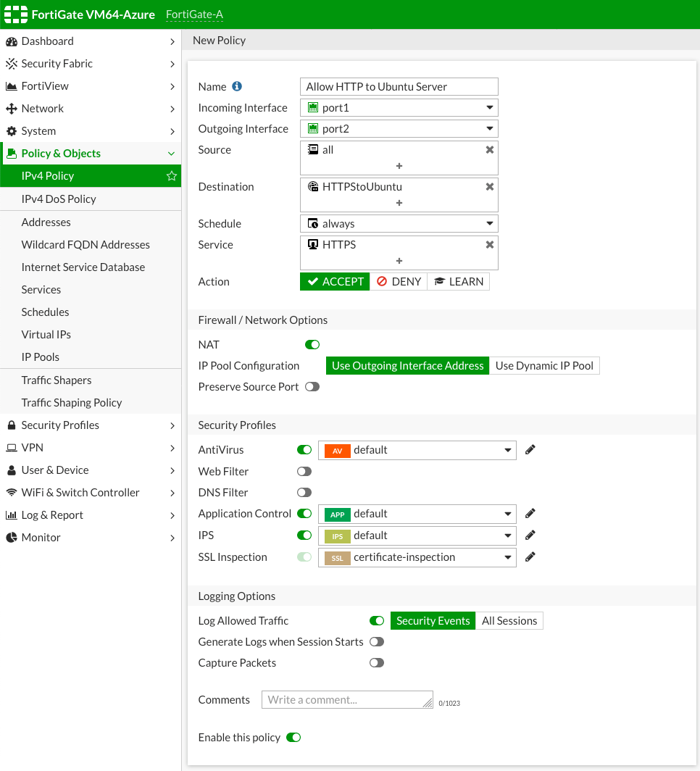Toggle Enable this policy switch

pos(293,738)
